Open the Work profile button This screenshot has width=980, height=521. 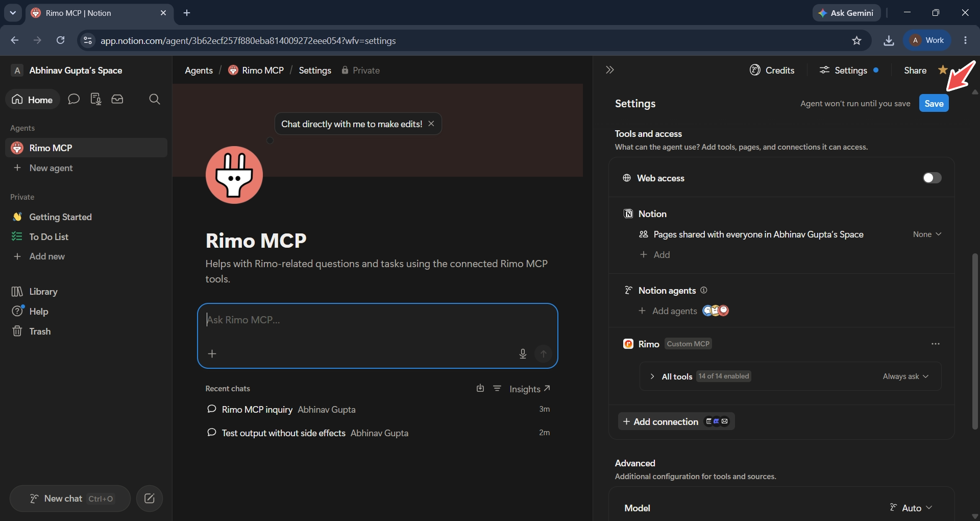[927, 40]
